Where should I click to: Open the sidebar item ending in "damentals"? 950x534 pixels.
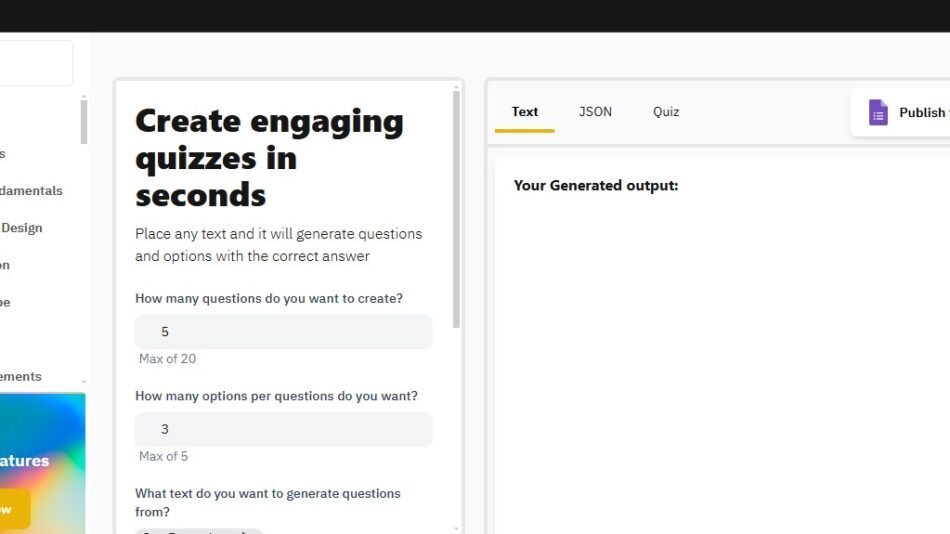point(31,191)
